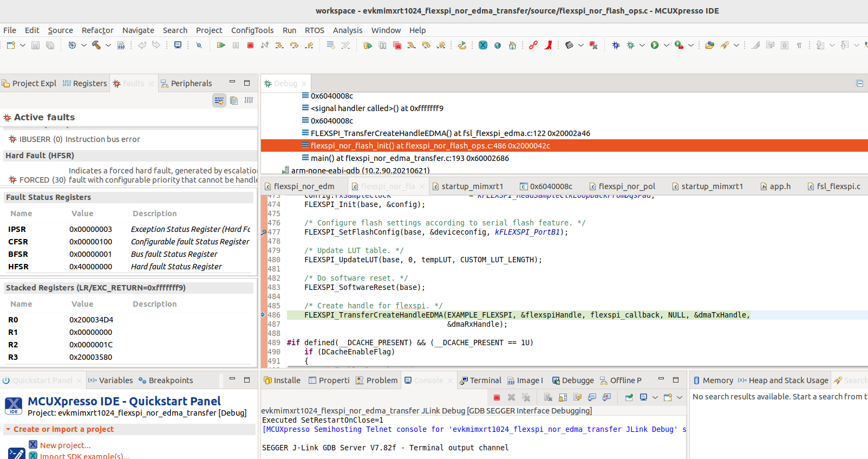Click the red LinkServer chain icon

coord(533,46)
